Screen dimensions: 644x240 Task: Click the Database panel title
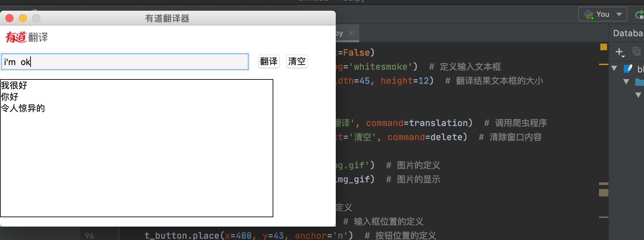628,33
